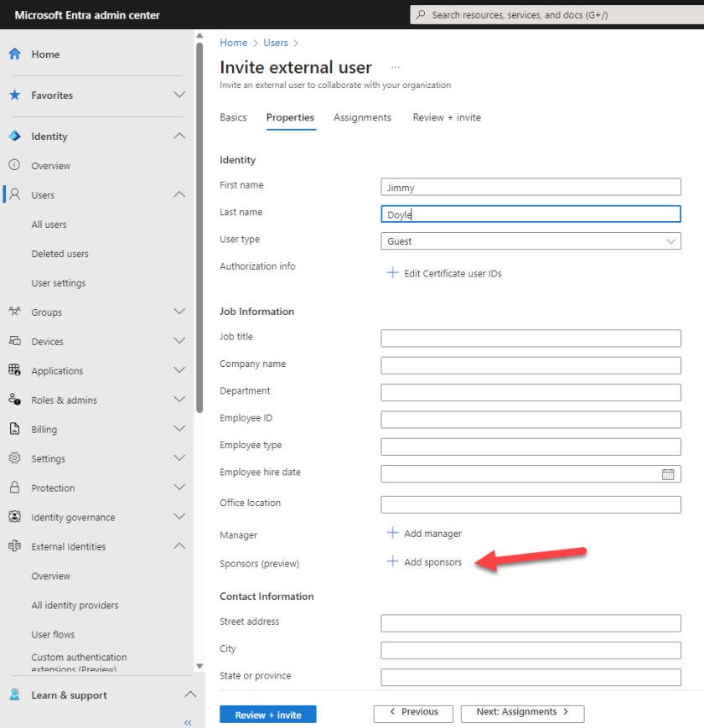This screenshot has width=704, height=728.
Task: Click the Groups people icon
Action: (15, 312)
